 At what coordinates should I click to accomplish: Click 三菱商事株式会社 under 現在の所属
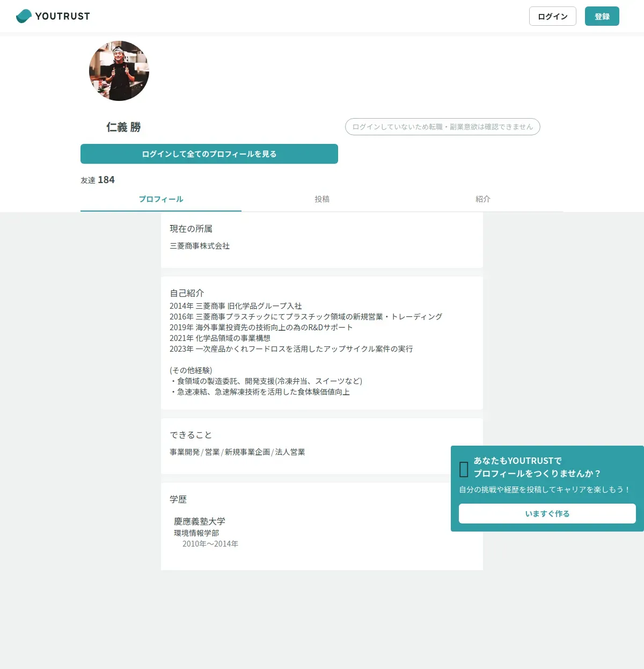[200, 246]
